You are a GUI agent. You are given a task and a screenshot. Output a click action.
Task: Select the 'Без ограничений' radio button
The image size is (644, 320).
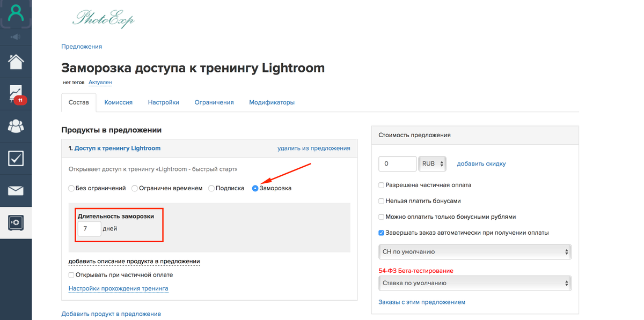pyautogui.click(x=71, y=189)
